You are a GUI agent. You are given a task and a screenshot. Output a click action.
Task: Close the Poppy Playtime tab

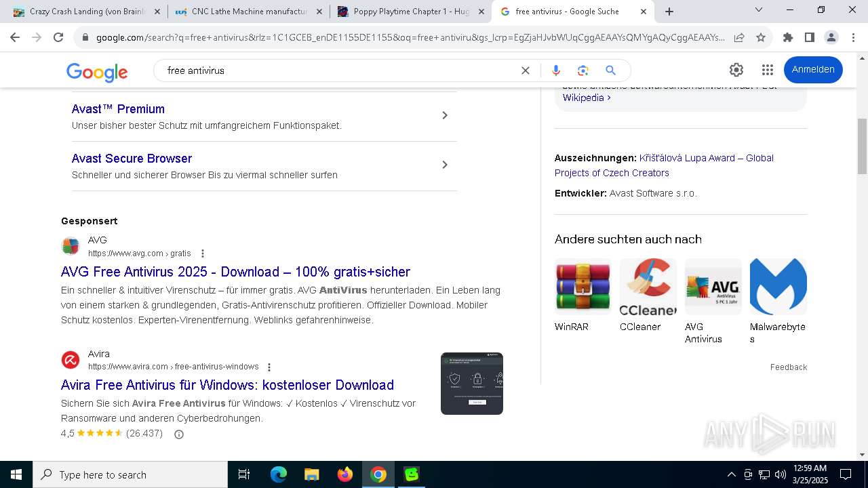(481, 12)
